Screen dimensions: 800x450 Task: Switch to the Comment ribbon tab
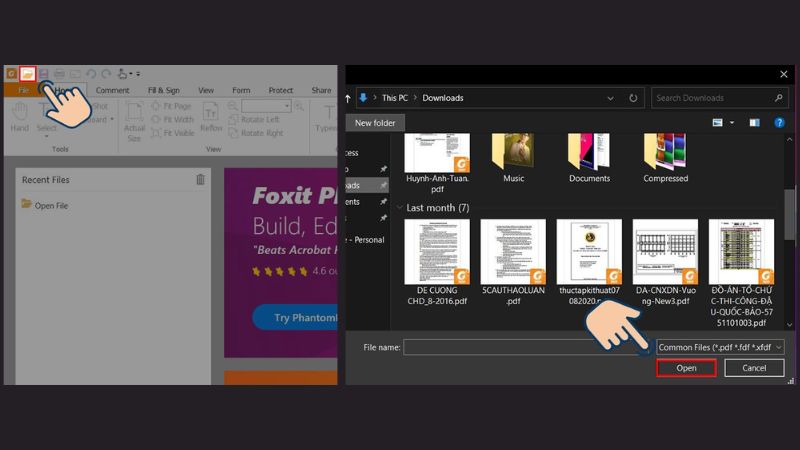pos(112,90)
